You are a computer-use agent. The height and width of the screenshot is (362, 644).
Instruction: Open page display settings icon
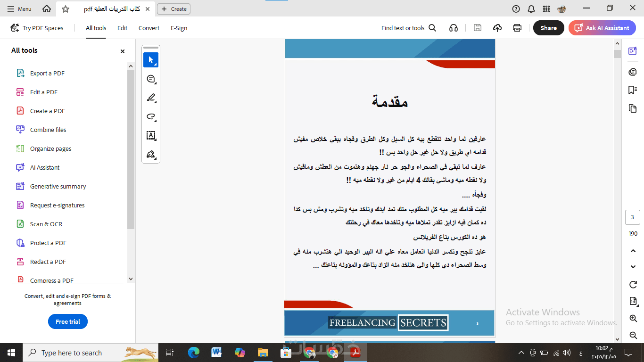[x=633, y=302]
